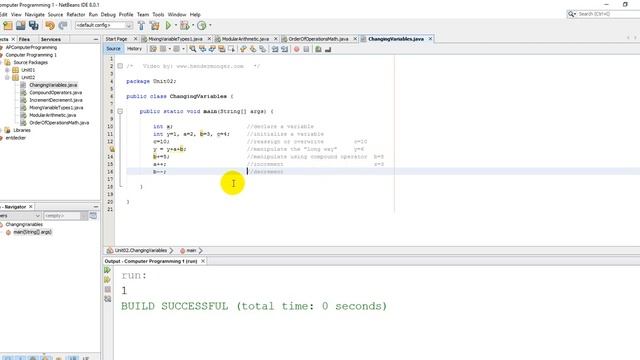
Task: Open the View menu
Action: (x=16, y=15)
